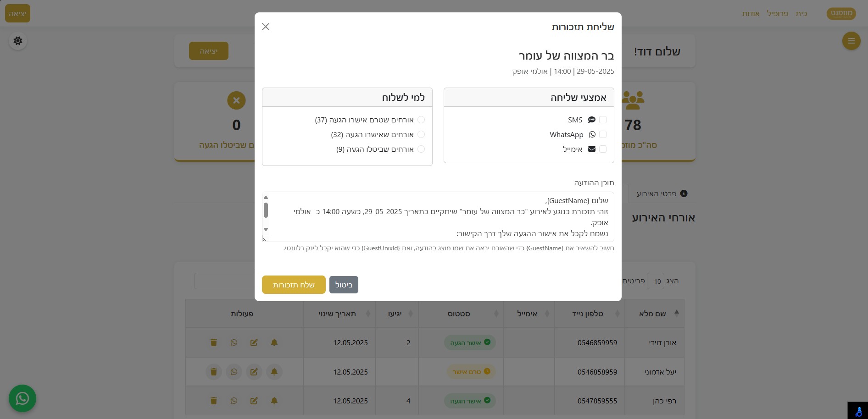Open the hamburger menu button

(x=851, y=41)
